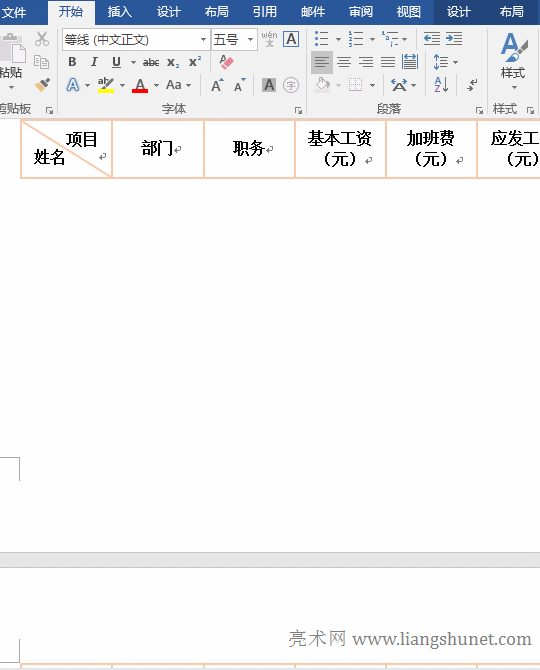Click the phonetic guide wén icon
The image size is (540, 670).
pos(269,39)
